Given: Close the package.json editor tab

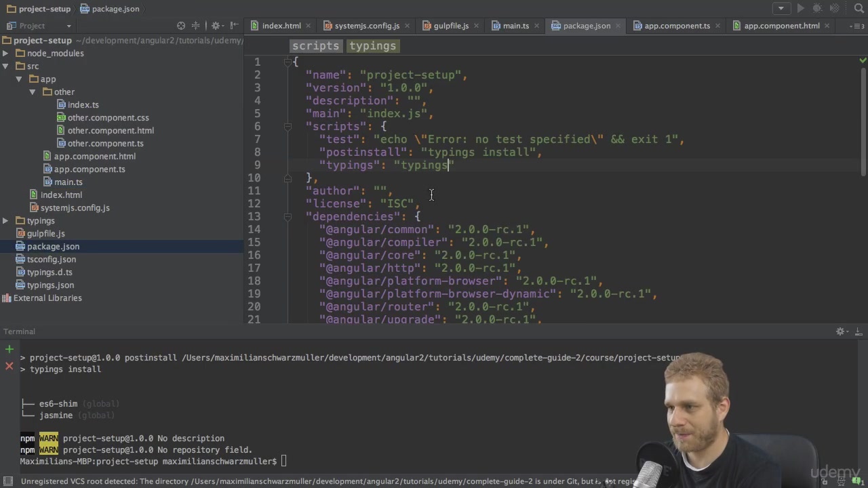Looking at the screenshot, I should pos(618,26).
